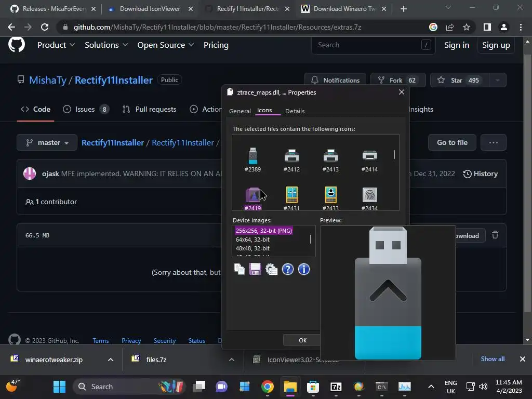
Task: Open a new browser tab
Action: (x=403, y=9)
